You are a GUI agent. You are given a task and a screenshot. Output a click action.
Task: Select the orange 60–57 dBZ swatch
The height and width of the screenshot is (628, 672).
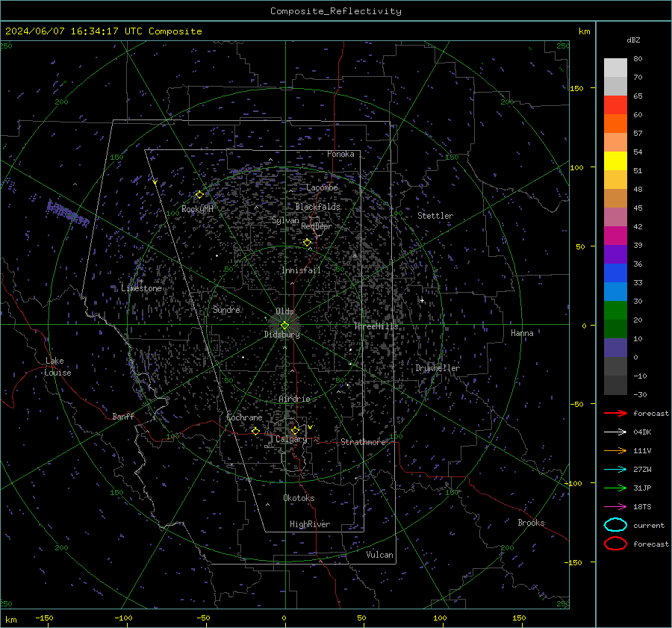pyautogui.click(x=615, y=124)
